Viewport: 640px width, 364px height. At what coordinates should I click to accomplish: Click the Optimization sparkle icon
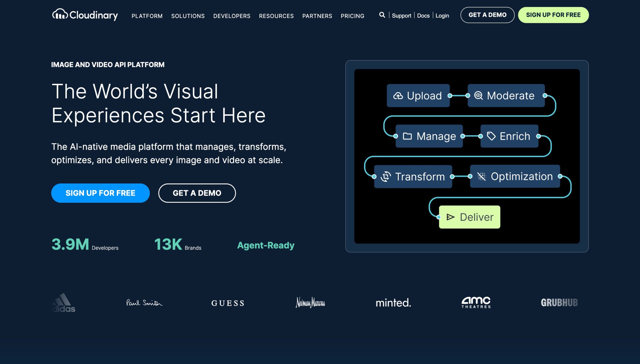(x=481, y=176)
